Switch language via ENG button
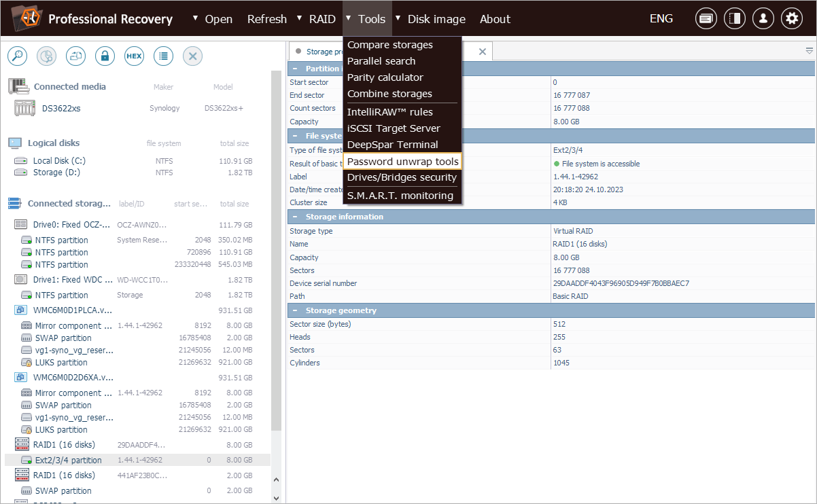 tap(661, 19)
